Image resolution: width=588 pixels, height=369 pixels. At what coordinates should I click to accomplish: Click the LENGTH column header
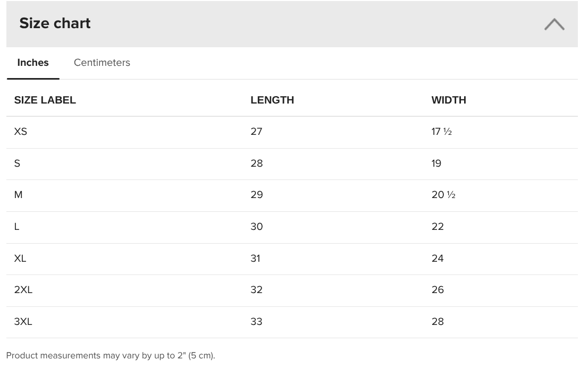272,100
